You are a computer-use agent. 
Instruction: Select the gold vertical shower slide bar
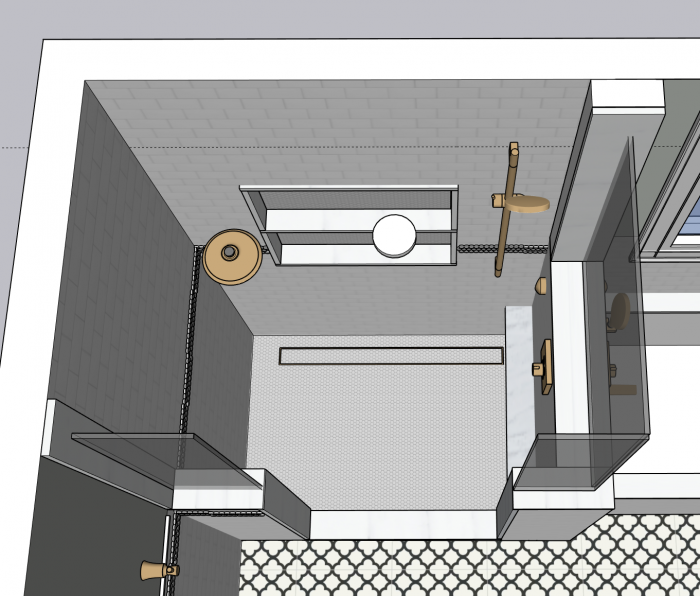[x=505, y=210]
